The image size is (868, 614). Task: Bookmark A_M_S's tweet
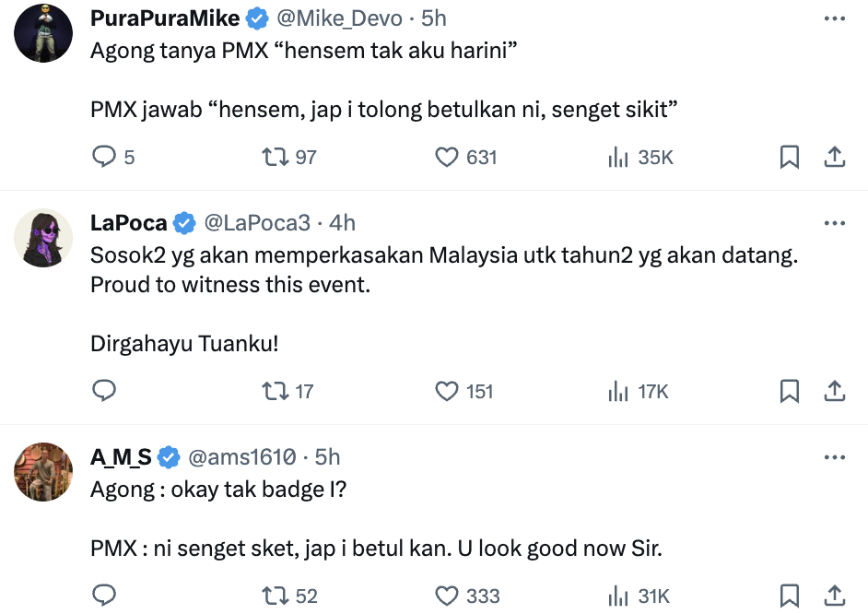(790, 596)
